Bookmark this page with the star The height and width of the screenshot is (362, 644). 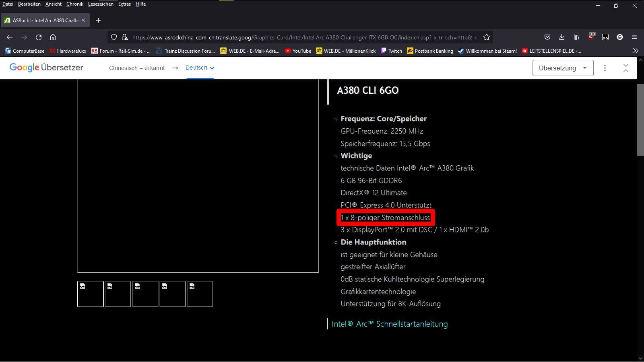pyautogui.click(x=487, y=37)
